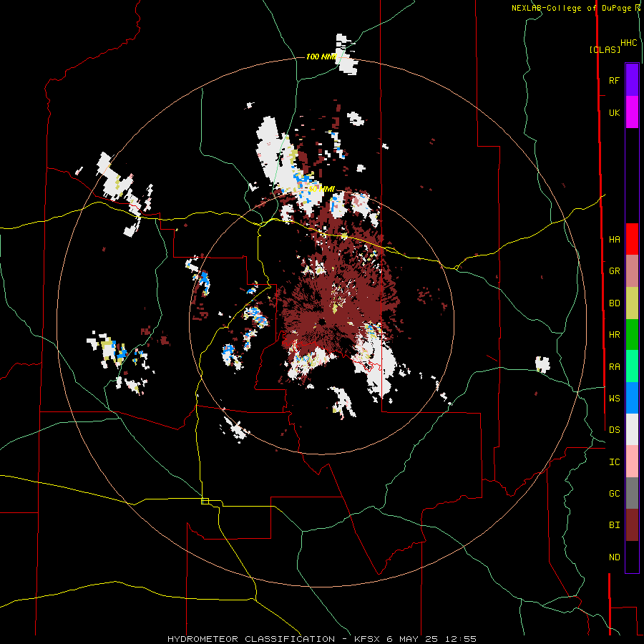Click the ND black legend swatch
Screen dimensions: 644x644
point(632,557)
